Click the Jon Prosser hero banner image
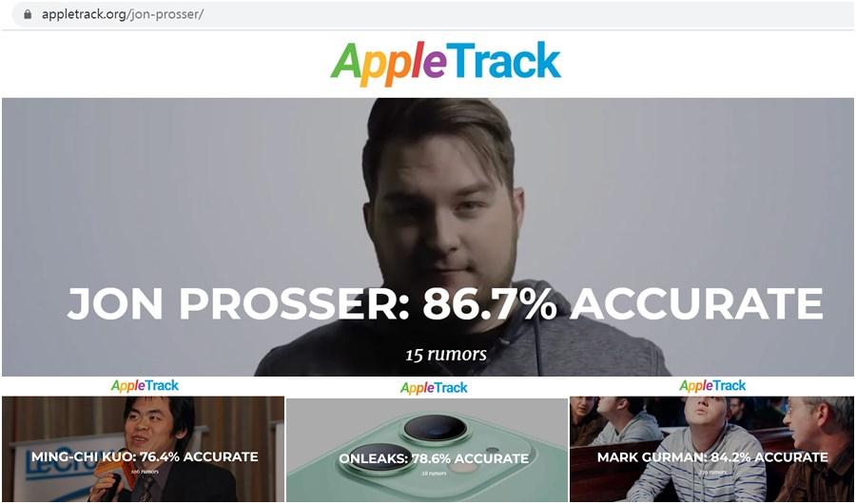The height and width of the screenshot is (504, 856). pyautogui.click(x=428, y=237)
